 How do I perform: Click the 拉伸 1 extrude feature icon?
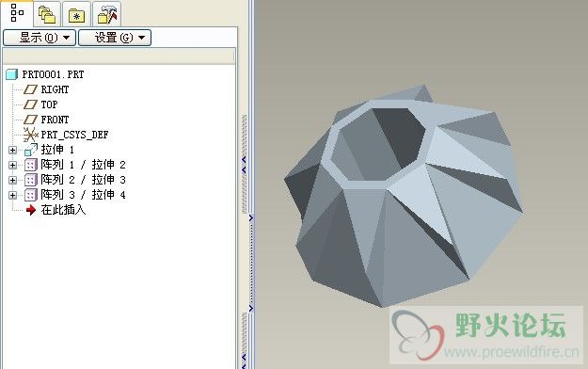[31, 150]
